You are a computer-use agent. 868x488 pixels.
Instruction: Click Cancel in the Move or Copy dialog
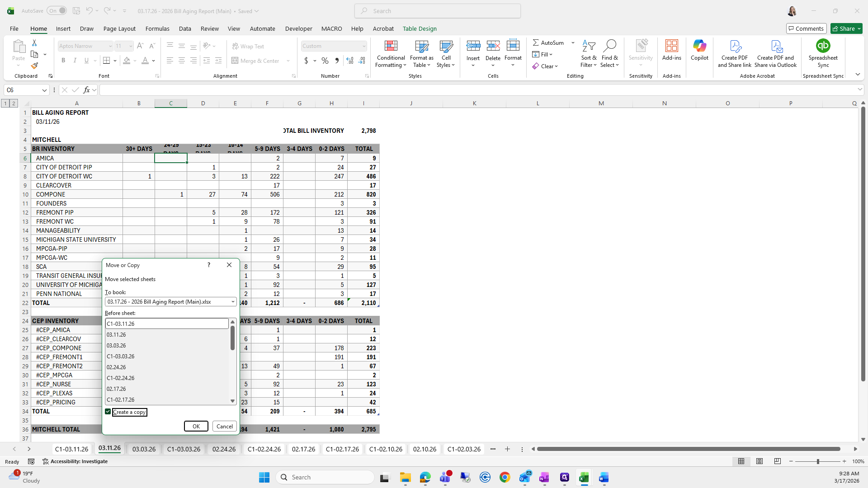[x=224, y=426]
